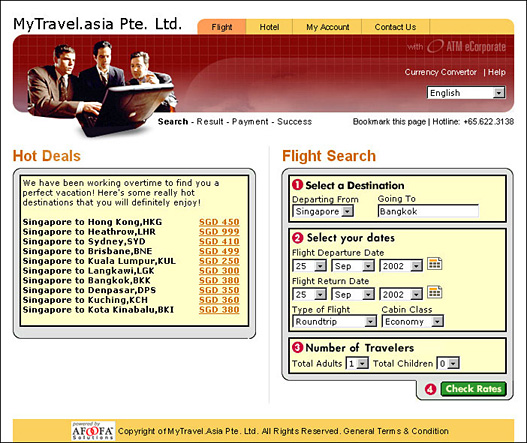Click SGD 380 Kota Kinabalu deal price
This screenshot has height=443, width=527.
[219, 310]
